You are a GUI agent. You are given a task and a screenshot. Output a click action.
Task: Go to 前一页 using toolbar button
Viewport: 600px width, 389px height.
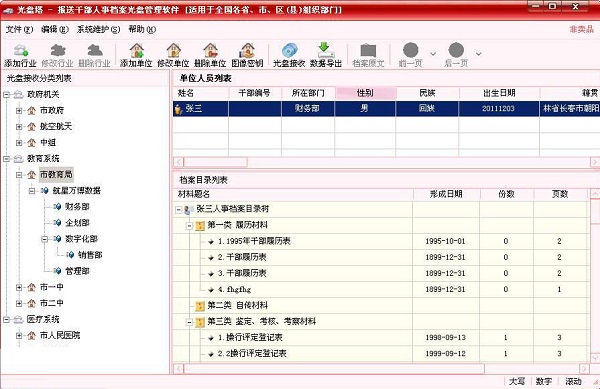(x=411, y=55)
